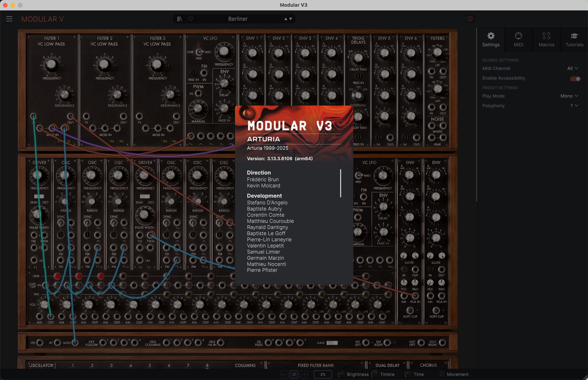588x380 pixels.
Task: Toggle the first Driver SEMI/OCT switch
Action: [x=39, y=196]
